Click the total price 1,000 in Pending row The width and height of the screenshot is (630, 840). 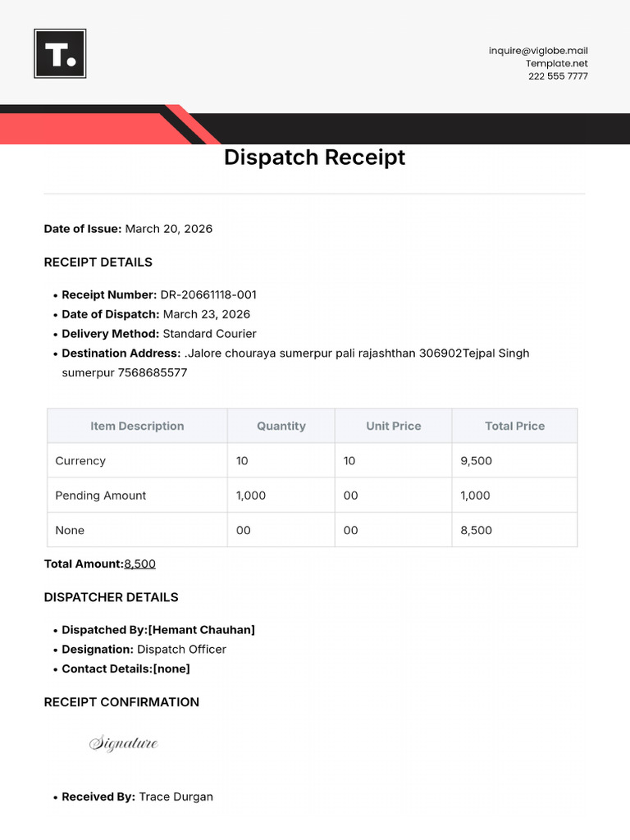tap(515, 495)
